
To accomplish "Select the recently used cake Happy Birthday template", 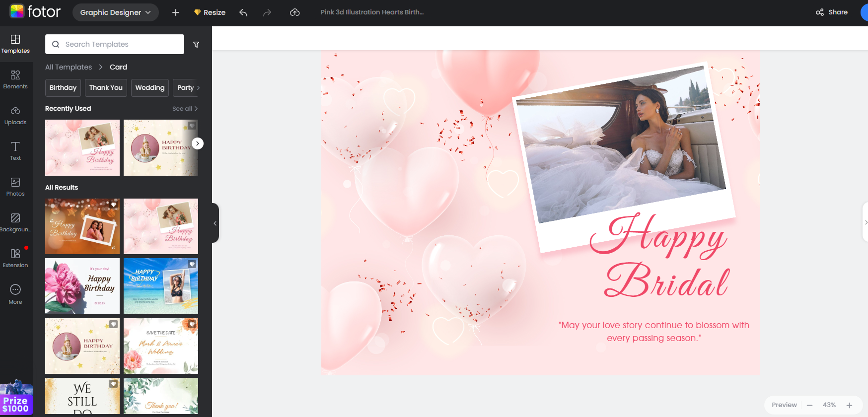I will tap(161, 147).
